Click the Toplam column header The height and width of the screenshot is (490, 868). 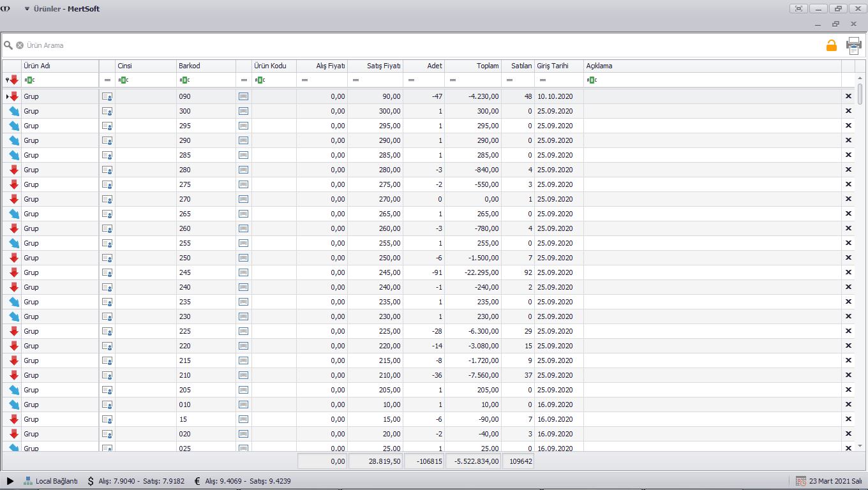click(x=472, y=66)
